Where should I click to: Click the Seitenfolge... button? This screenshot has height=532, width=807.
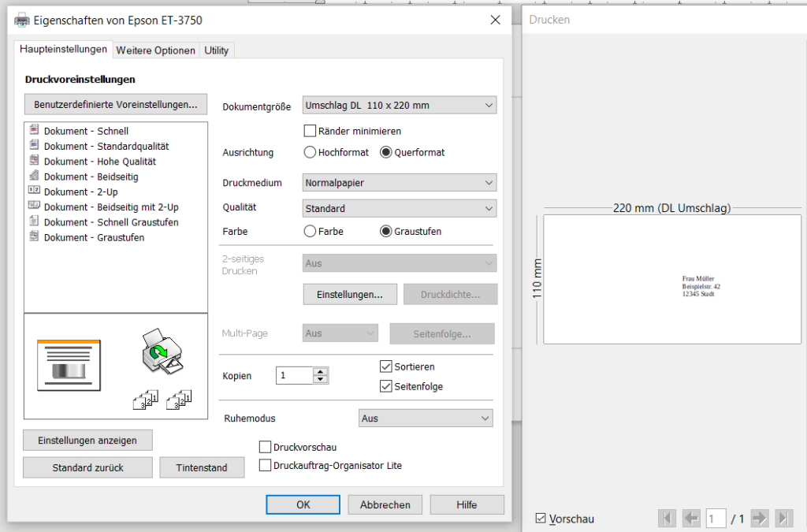click(x=442, y=334)
